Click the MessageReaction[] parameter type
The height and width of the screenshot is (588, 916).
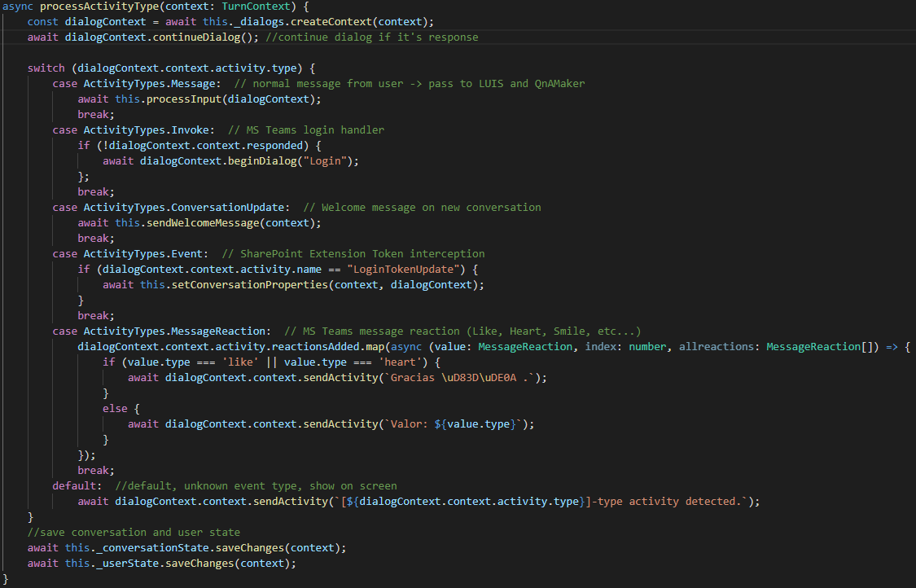[822, 346]
